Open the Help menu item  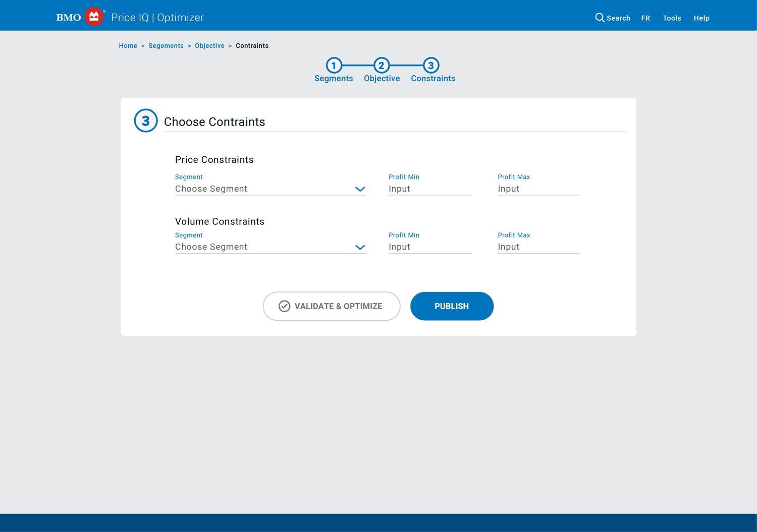pyautogui.click(x=701, y=18)
